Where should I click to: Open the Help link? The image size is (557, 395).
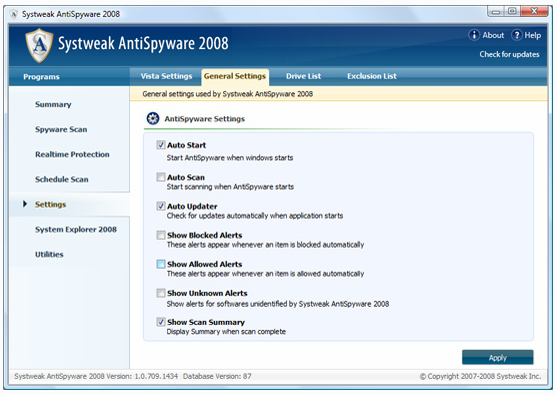(532, 35)
